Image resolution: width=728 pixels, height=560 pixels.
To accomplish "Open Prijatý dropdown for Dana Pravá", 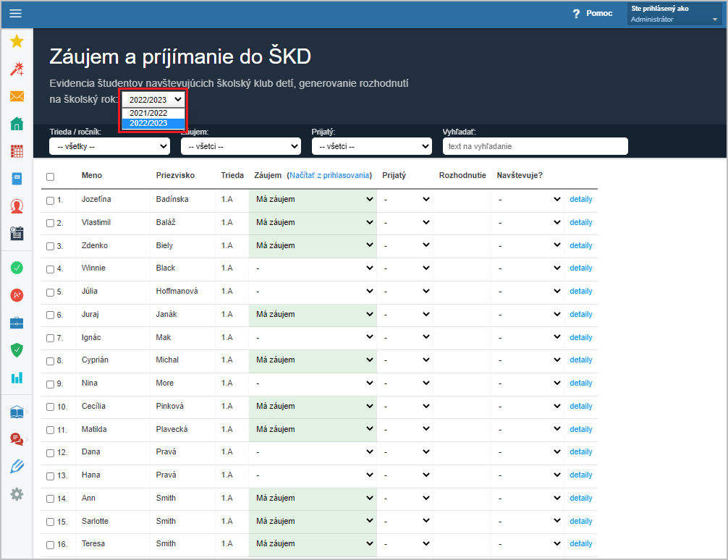I will [405, 451].
